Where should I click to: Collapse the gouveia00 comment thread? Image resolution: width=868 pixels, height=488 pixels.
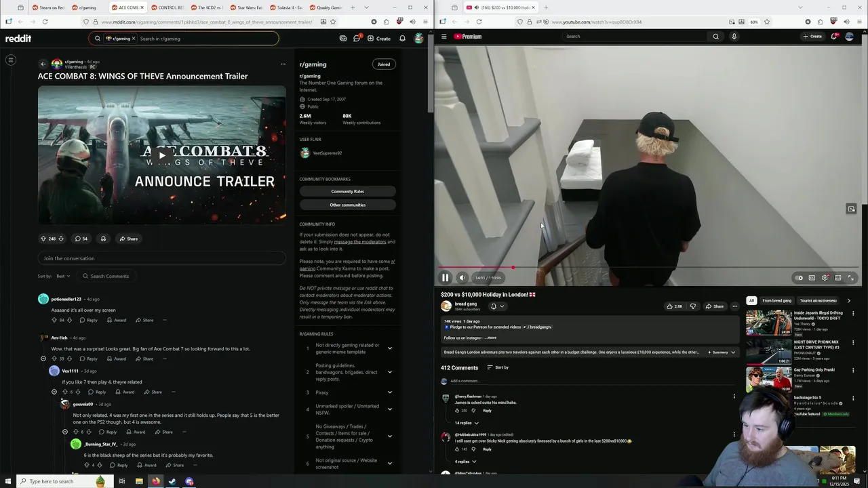(65, 432)
